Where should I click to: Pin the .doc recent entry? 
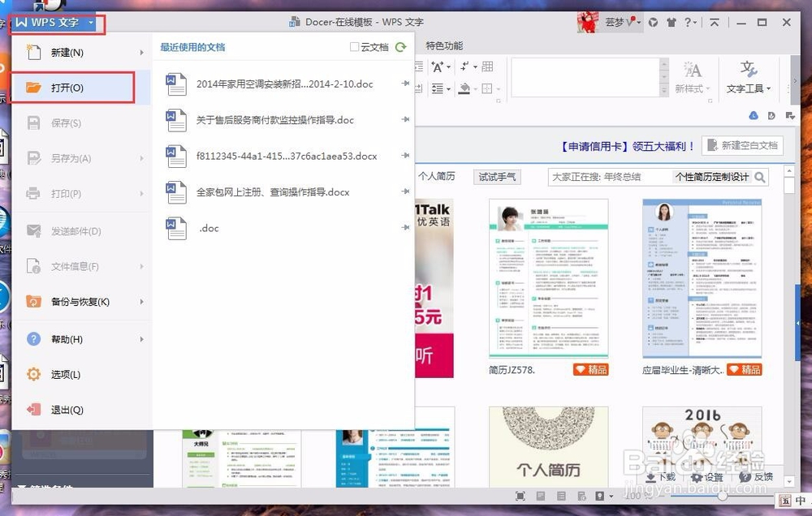pyautogui.click(x=405, y=228)
